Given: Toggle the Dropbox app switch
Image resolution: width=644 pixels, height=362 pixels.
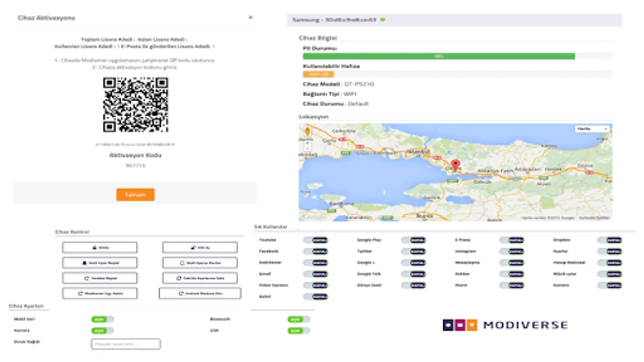Looking at the screenshot, I should 609,240.
